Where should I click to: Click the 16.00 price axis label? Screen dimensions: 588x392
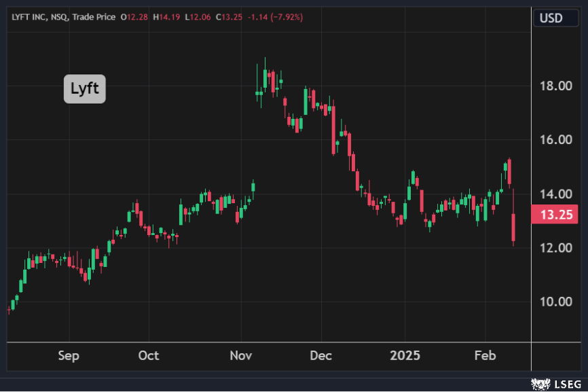click(556, 140)
